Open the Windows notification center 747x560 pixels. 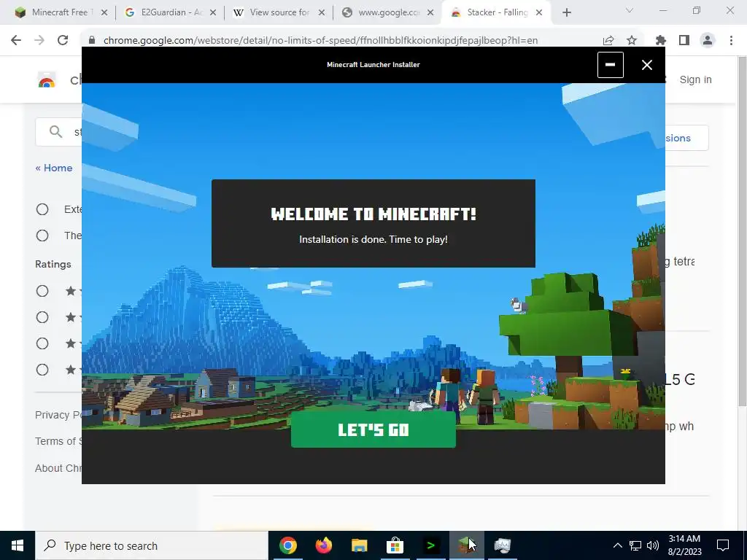tap(723, 545)
